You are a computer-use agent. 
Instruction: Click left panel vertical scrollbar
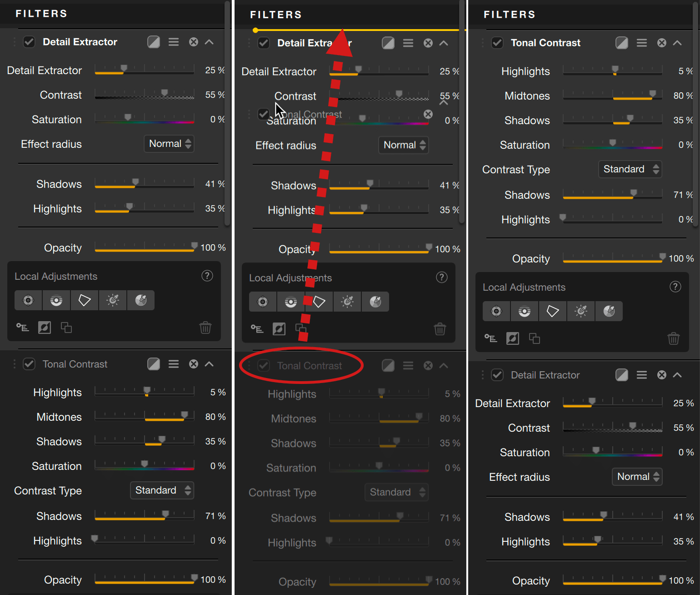(227, 114)
